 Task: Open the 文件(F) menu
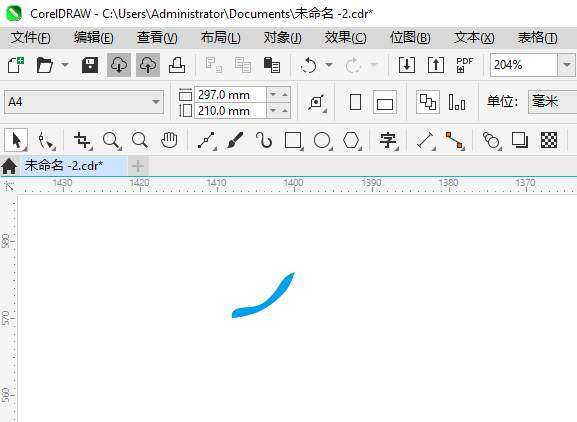pos(31,38)
